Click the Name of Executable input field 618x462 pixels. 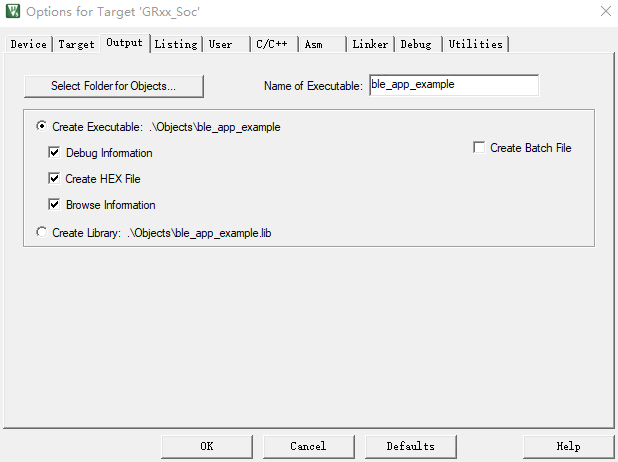[454, 85]
